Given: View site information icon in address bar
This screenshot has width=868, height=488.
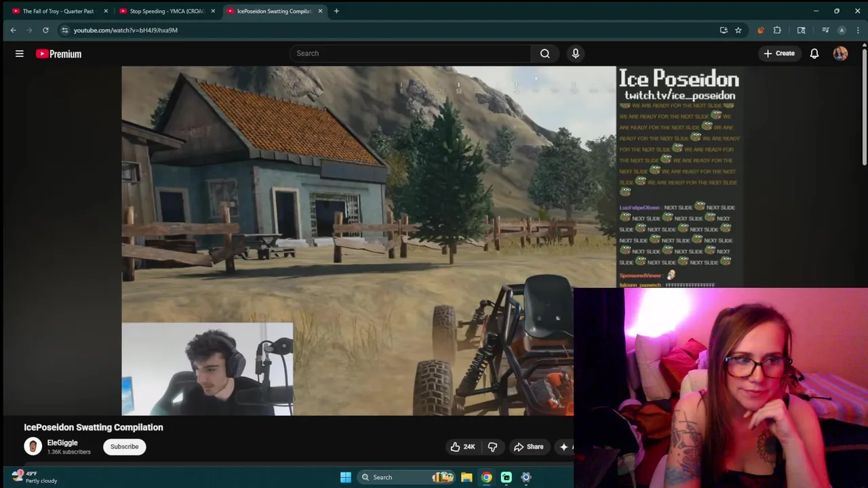Looking at the screenshot, I should (x=64, y=30).
